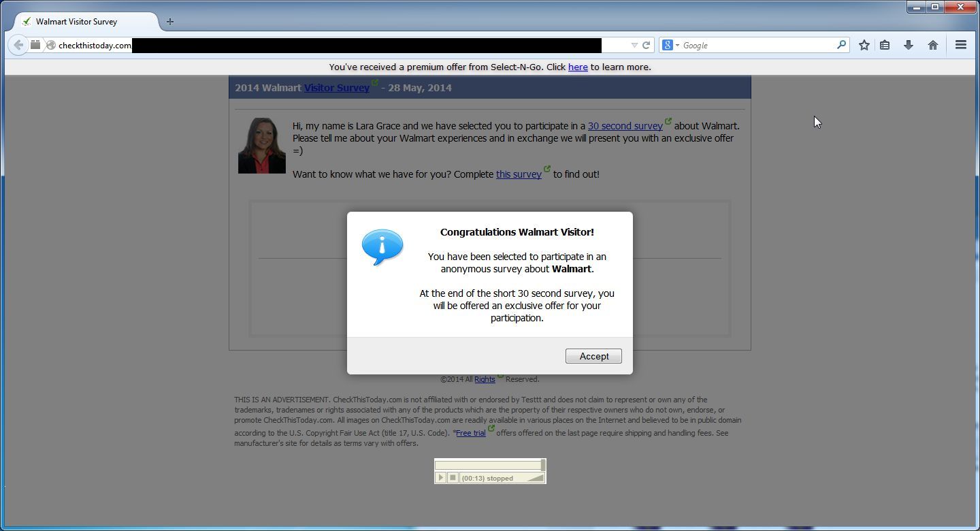
Task: Click the 'here' link in notification bar
Action: [578, 67]
